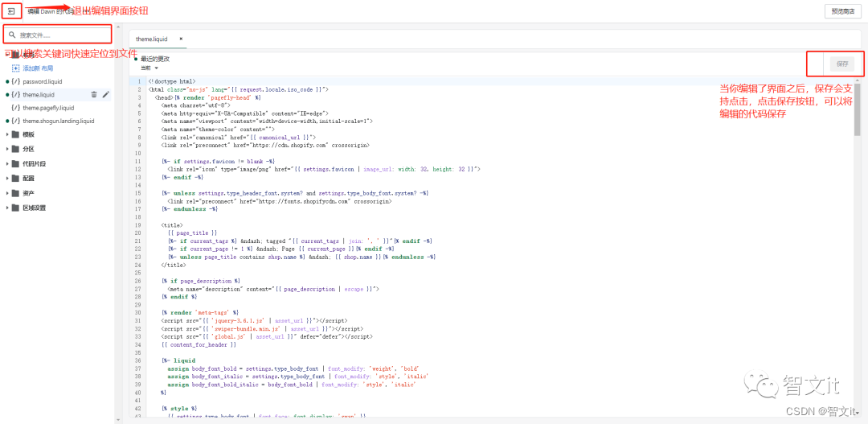
Task: Click the 'if page_description' line
Action: (200, 281)
